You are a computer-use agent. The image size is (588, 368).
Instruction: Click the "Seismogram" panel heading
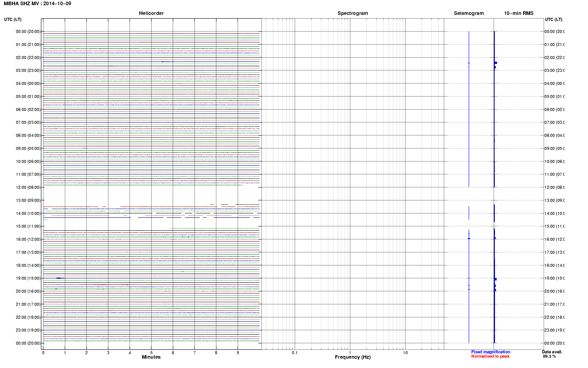[469, 13]
